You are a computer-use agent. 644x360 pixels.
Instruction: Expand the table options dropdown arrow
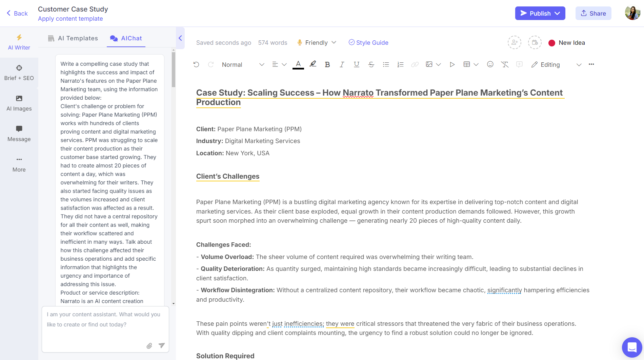click(476, 65)
